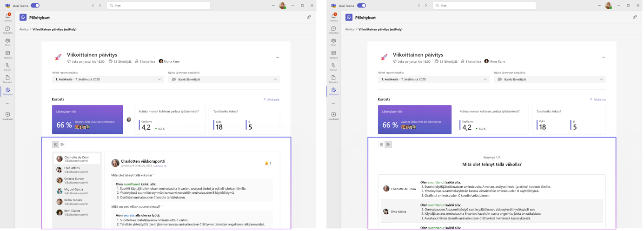
Task: Open Keskustelu in right window sidebar
Action: coord(333,30)
